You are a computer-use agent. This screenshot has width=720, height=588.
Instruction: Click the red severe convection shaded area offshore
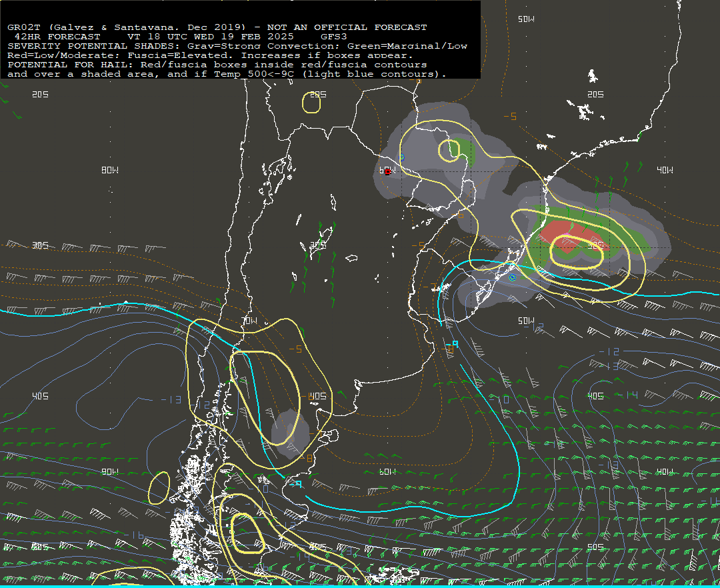[x=572, y=235]
